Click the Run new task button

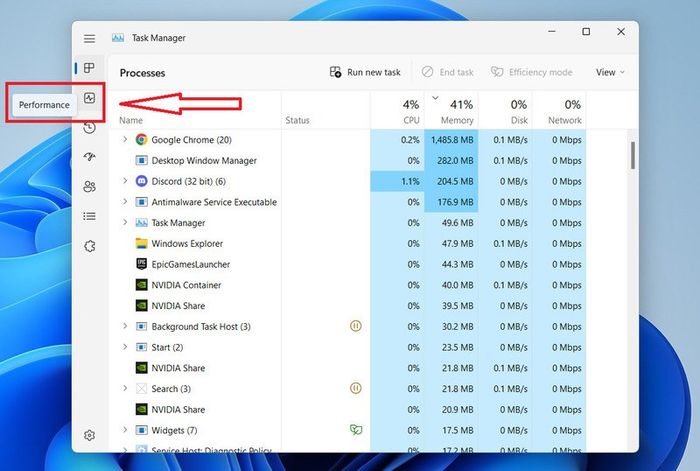(x=365, y=72)
